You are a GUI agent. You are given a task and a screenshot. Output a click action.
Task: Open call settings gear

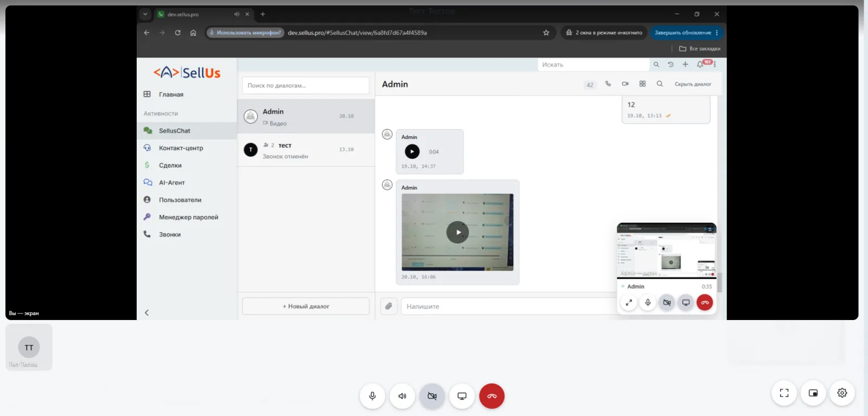(x=842, y=393)
